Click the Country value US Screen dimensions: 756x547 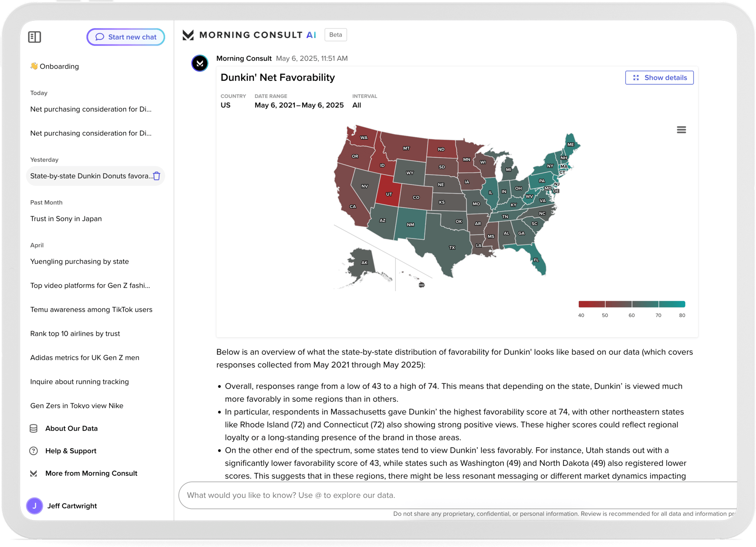pos(225,105)
